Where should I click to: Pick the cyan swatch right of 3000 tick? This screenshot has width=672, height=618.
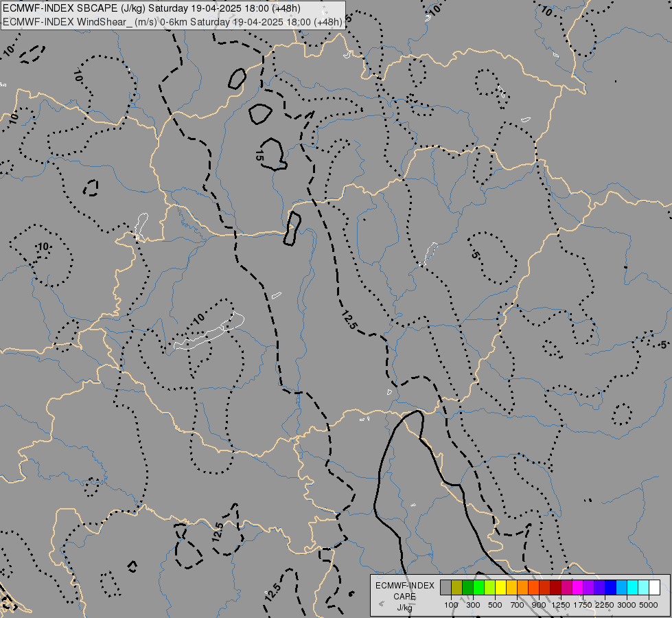tap(633, 587)
